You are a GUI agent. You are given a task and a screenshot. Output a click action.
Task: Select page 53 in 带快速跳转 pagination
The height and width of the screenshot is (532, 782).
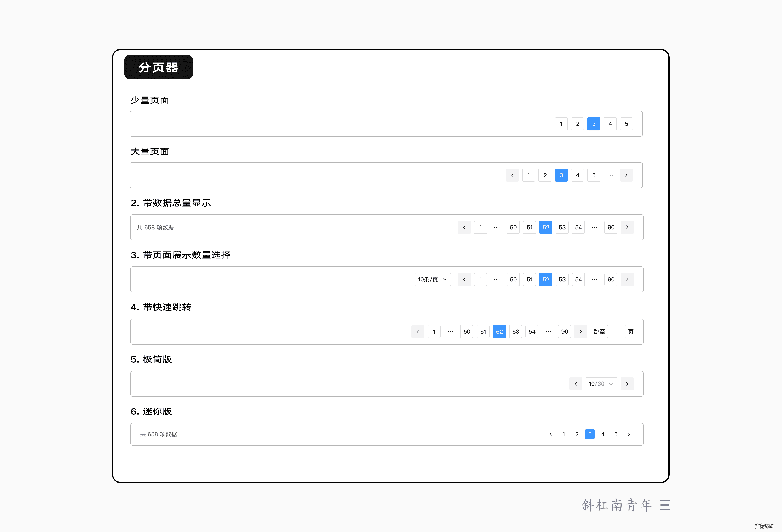pyautogui.click(x=515, y=331)
